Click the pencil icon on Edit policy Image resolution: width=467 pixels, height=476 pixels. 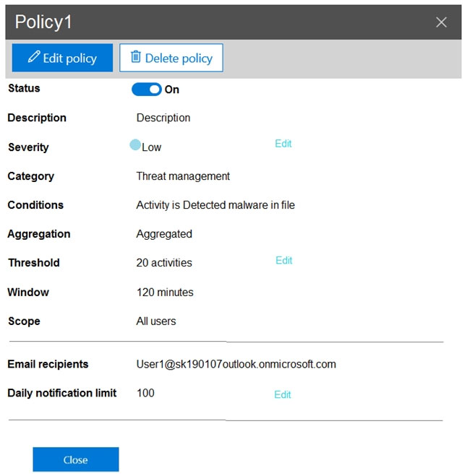[x=34, y=57]
